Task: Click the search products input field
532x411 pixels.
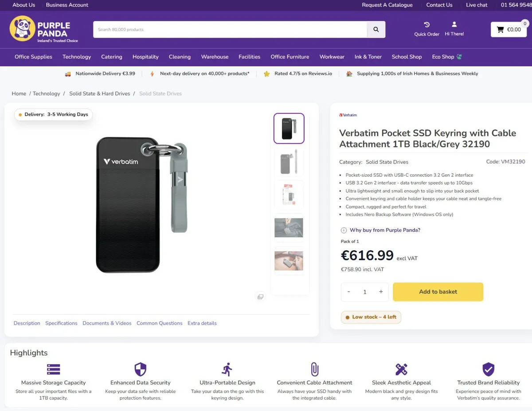Action: (230, 30)
